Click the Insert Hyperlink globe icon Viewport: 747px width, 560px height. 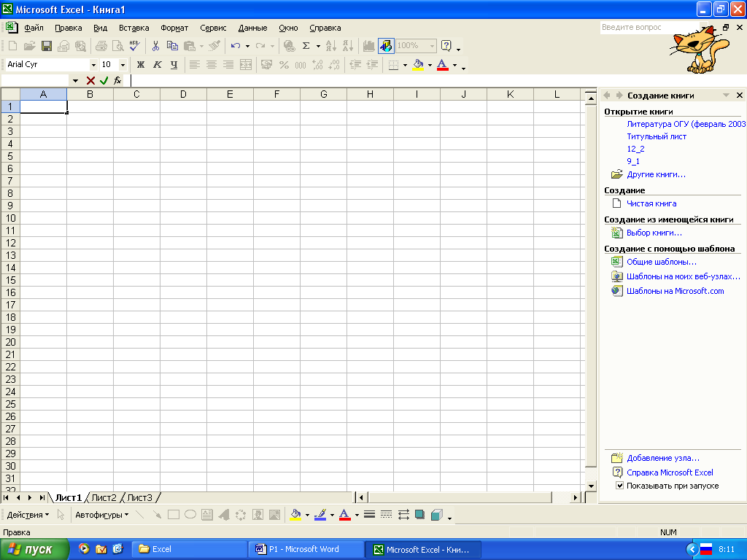289,46
